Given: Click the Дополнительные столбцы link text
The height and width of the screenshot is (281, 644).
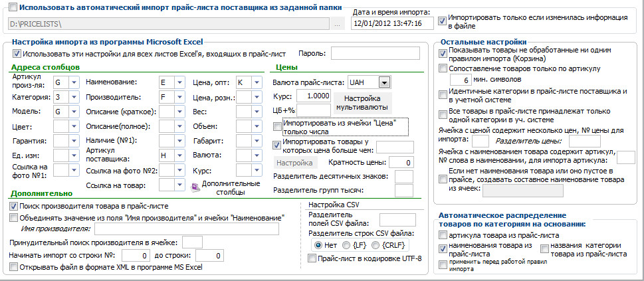Looking at the screenshot, I should click(x=232, y=187).
